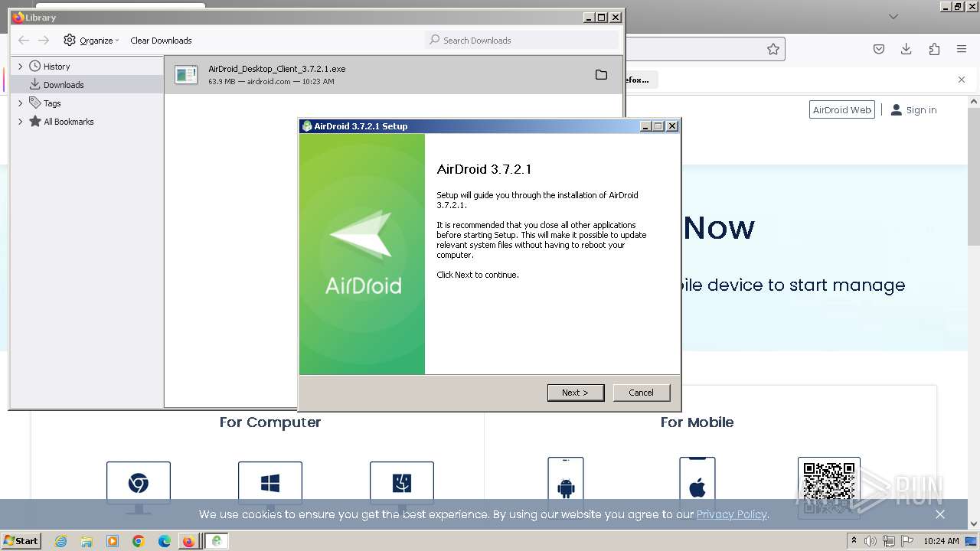Open AirDroid Web from the page header
Viewport: 980px width, 551px height.
click(x=842, y=109)
